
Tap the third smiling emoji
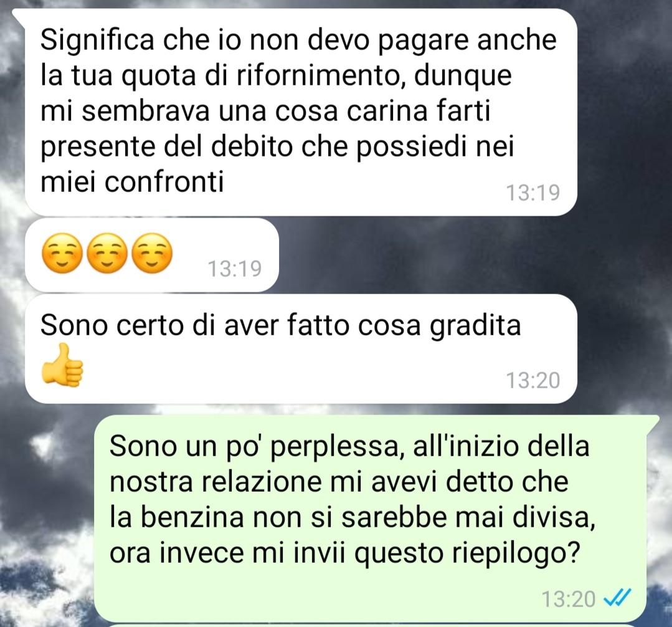coord(152,254)
